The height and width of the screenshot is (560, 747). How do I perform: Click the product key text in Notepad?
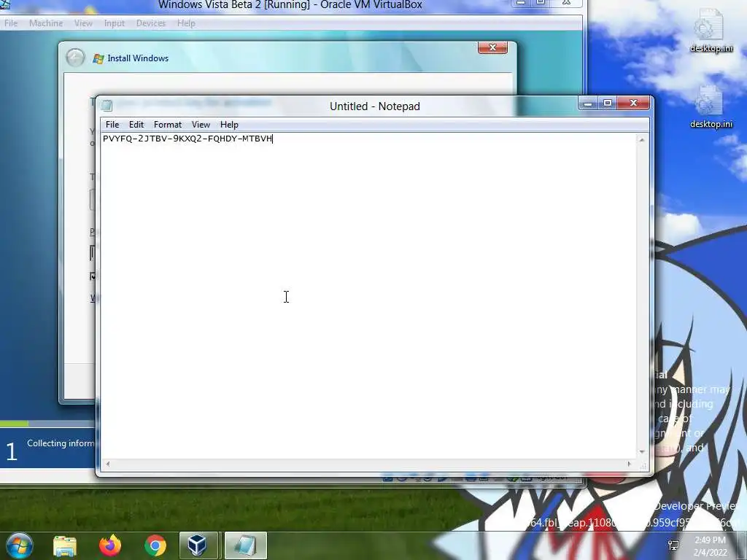[187, 139]
